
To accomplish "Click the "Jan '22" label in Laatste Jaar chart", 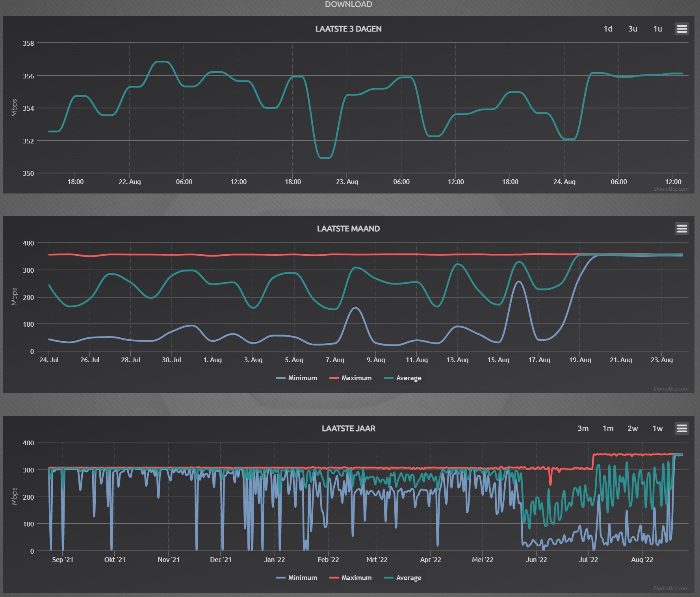I will tap(274, 560).
